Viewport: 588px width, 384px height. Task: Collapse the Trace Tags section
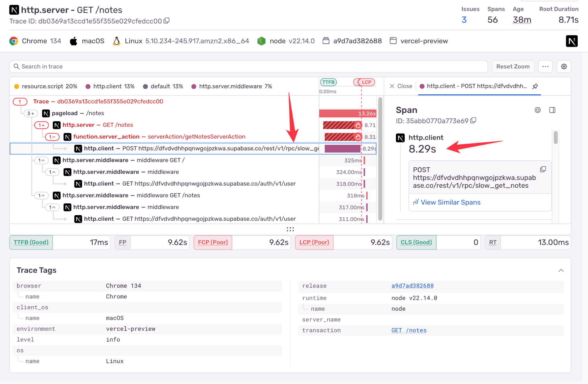click(561, 270)
